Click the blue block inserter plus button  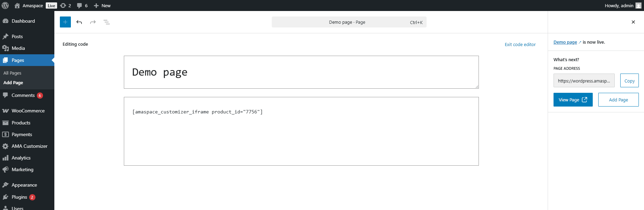tap(65, 22)
